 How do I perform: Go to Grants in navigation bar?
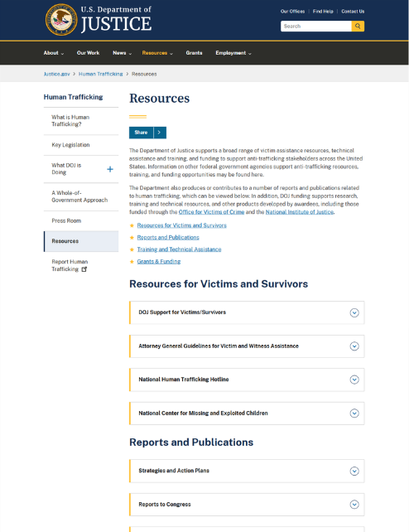click(x=195, y=53)
